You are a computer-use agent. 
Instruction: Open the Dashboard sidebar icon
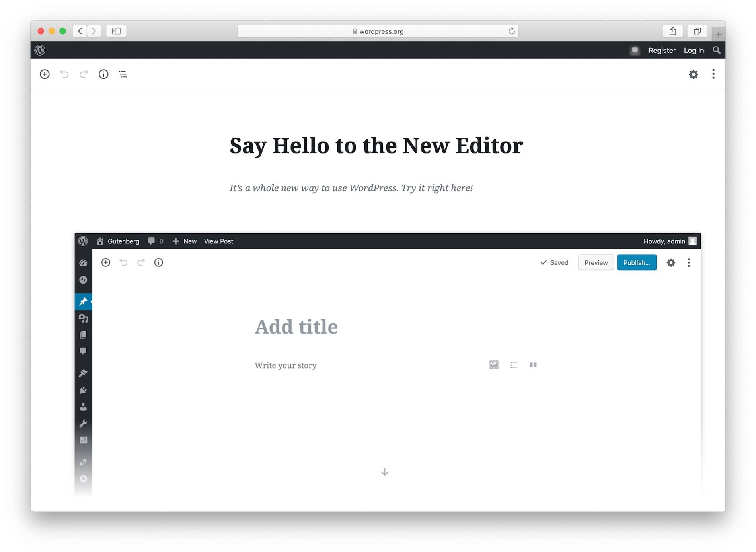(83, 263)
